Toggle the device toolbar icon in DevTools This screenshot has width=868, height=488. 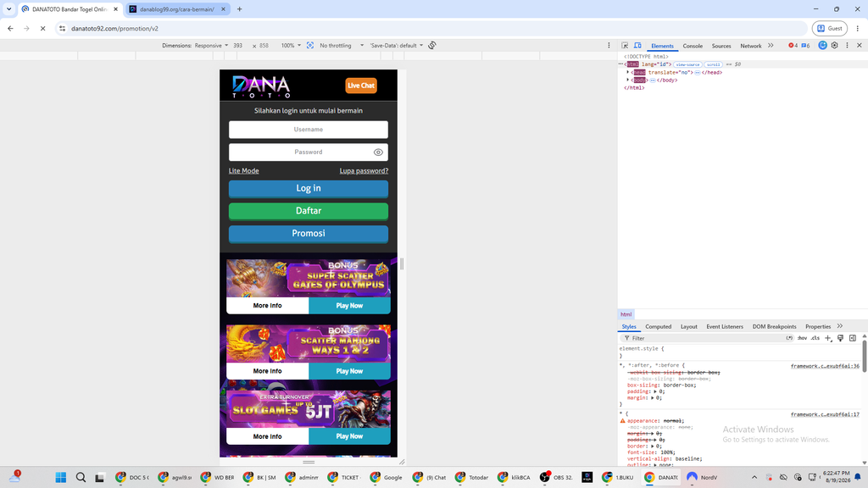tap(637, 46)
